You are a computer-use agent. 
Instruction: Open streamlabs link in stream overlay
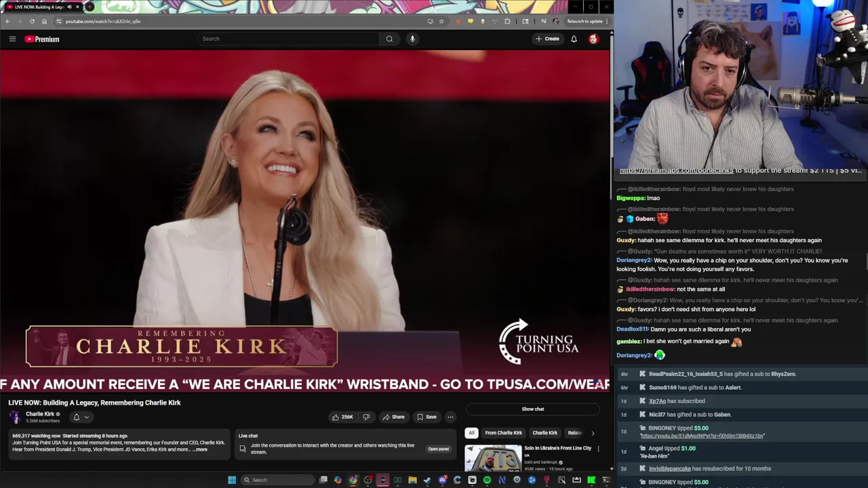tap(676, 171)
